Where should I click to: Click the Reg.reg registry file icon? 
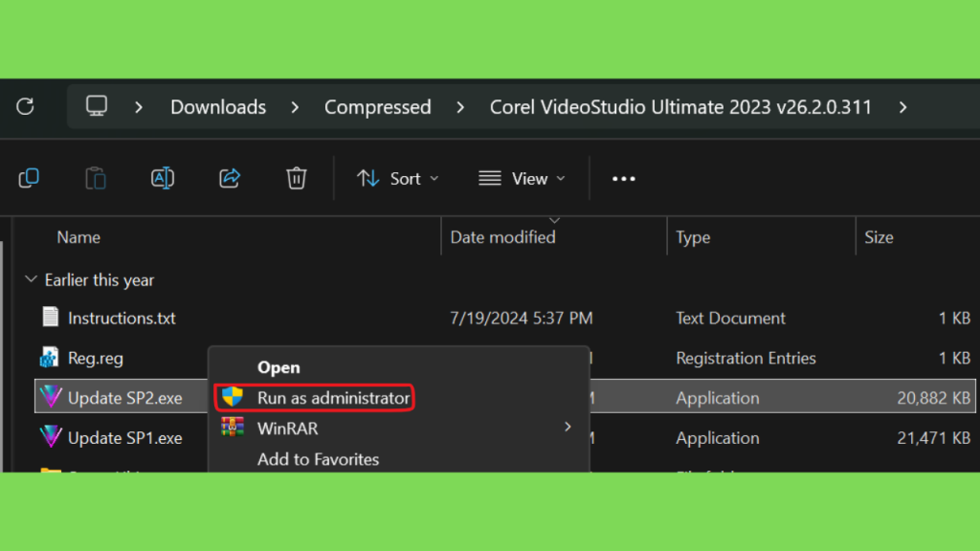[x=50, y=358]
